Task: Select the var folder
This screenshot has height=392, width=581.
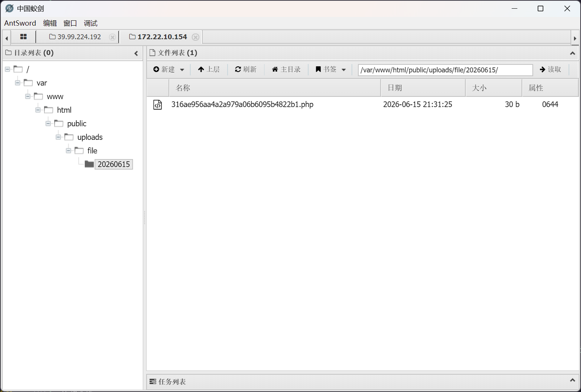Action: 42,83
